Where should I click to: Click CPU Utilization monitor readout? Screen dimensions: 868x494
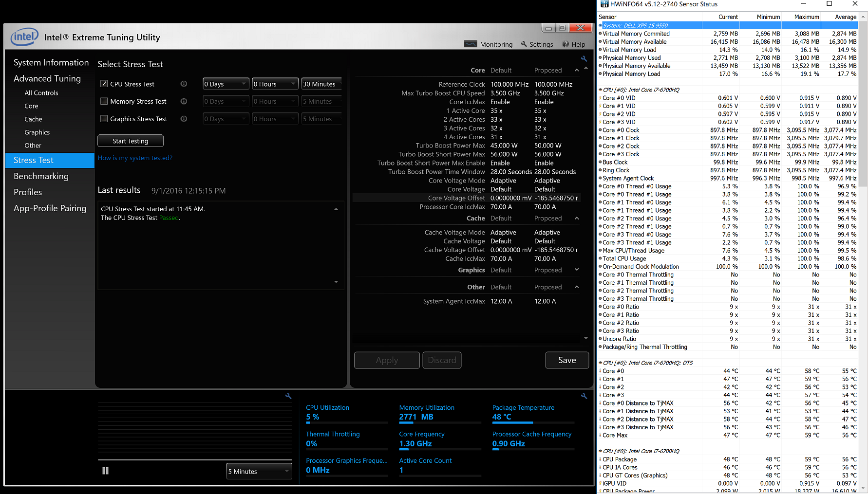(x=347, y=413)
